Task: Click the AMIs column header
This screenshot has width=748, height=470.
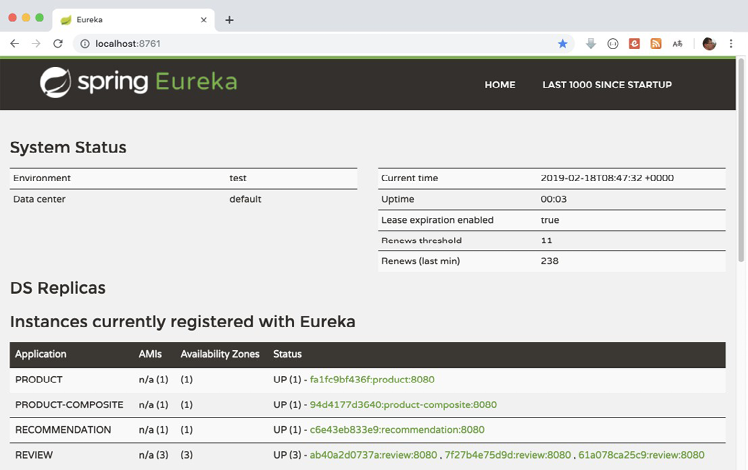Action: [150, 354]
